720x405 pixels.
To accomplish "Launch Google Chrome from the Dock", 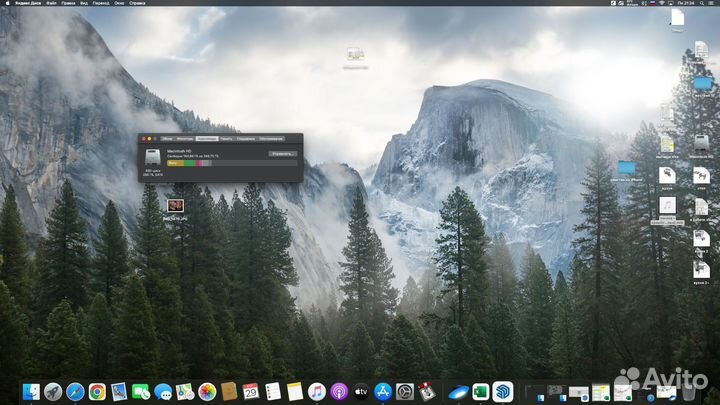I will [x=97, y=392].
